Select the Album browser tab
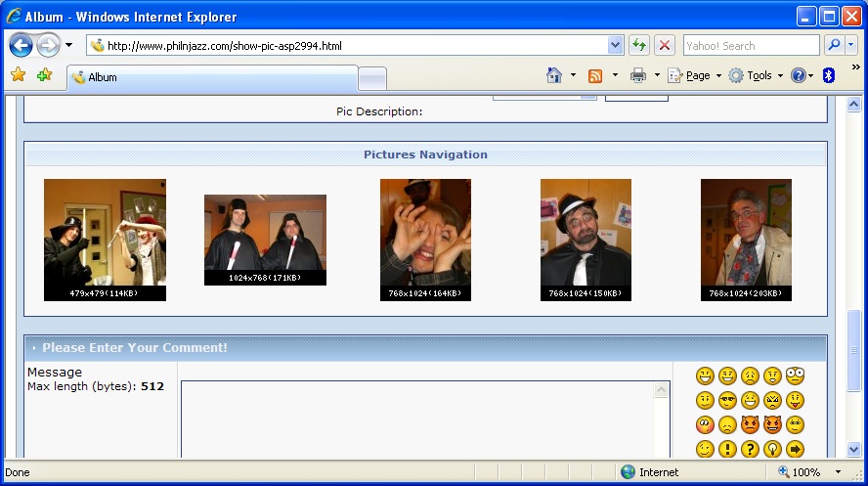This screenshot has height=486, width=868. click(x=210, y=77)
